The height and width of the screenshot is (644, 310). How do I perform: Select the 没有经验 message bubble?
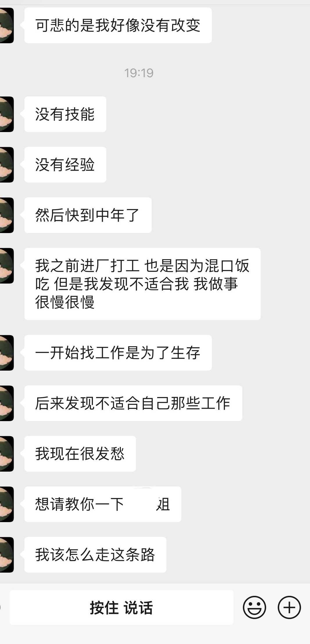(65, 165)
